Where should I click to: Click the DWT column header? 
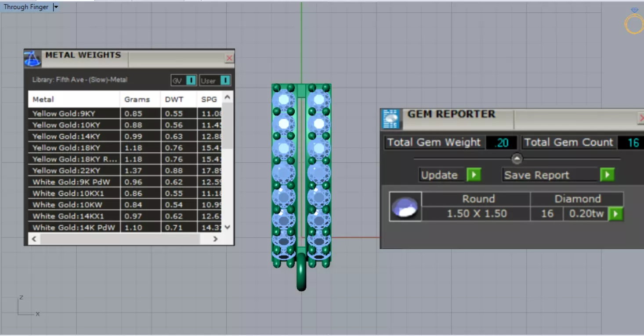179,99
